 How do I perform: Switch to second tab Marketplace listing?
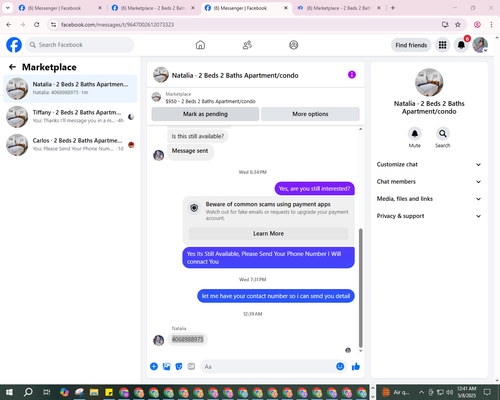click(153, 8)
